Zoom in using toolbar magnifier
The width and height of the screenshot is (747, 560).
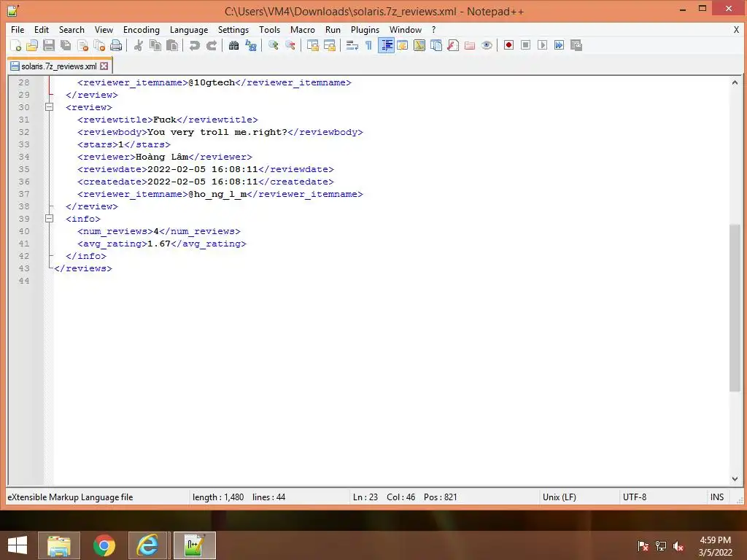pos(273,45)
